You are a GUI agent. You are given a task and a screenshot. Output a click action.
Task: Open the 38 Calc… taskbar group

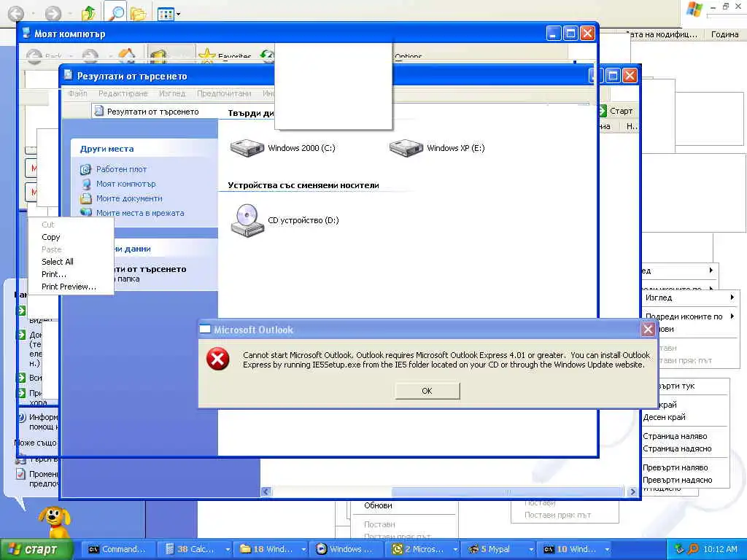(190, 550)
